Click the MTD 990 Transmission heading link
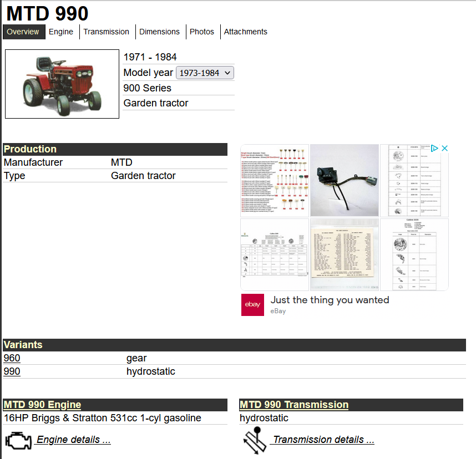476x459 pixels. coord(294,405)
